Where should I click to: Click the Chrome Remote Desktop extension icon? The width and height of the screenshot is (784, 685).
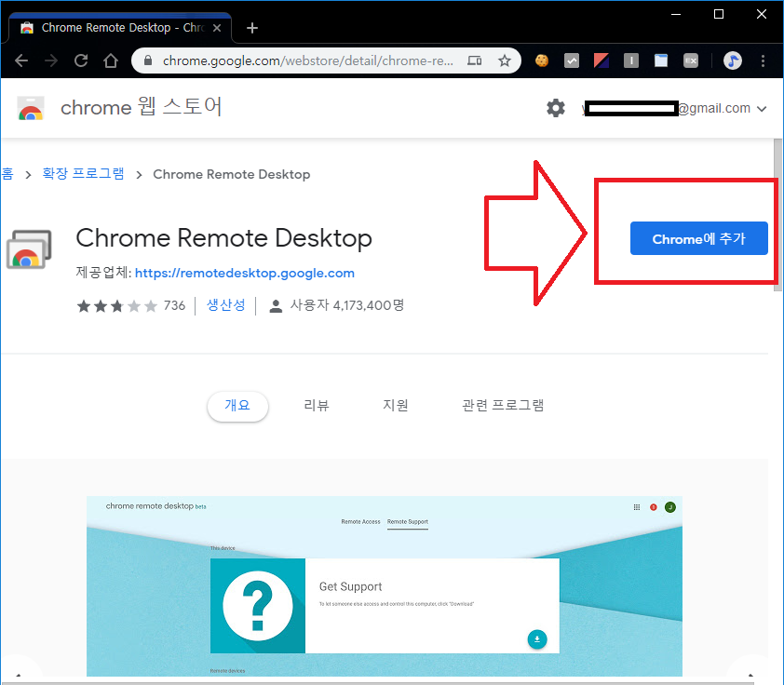(x=29, y=248)
